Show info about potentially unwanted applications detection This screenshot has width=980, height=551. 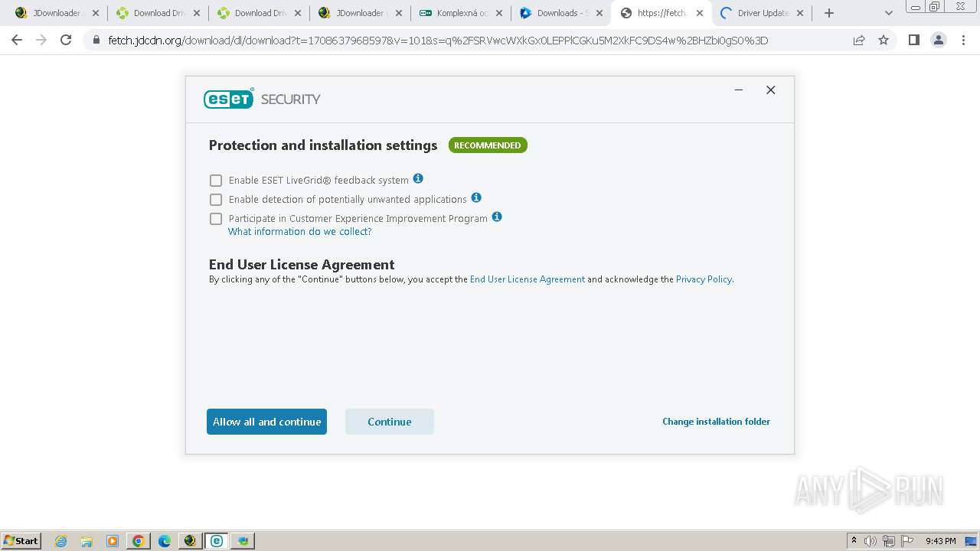coord(476,197)
